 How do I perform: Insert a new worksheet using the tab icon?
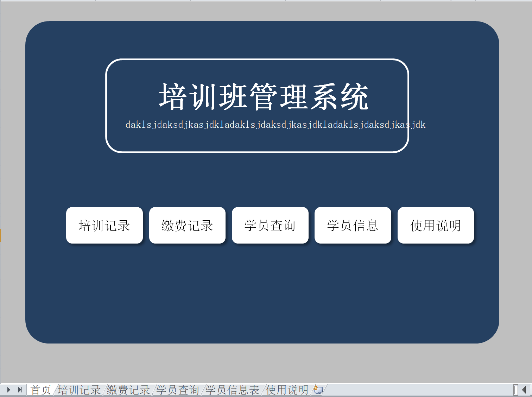pos(318,390)
